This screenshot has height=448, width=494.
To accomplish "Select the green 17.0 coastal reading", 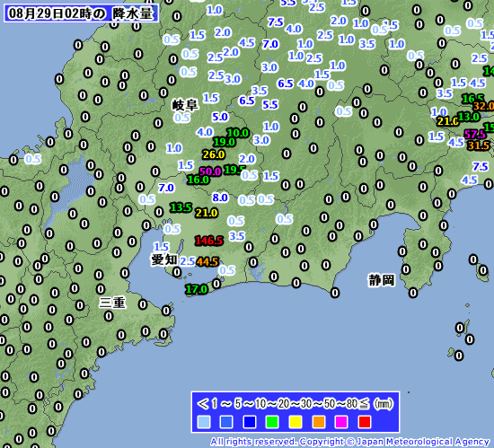I will coord(197,289).
